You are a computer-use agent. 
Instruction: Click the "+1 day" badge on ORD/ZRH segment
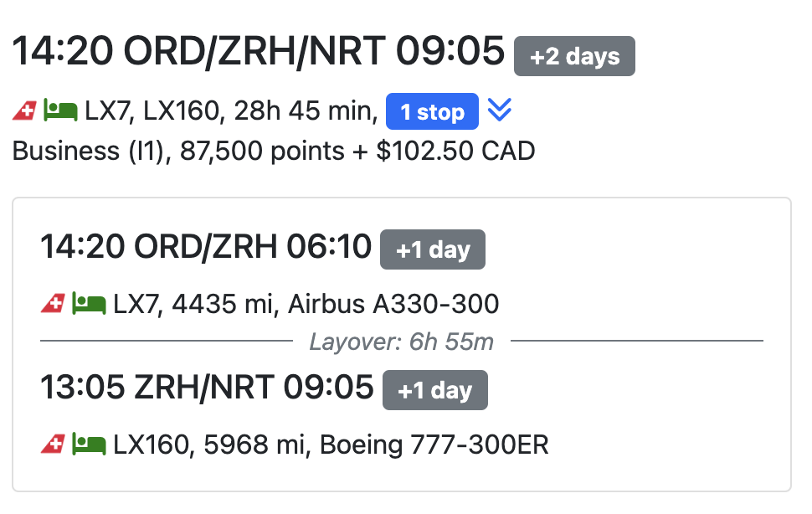432,249
